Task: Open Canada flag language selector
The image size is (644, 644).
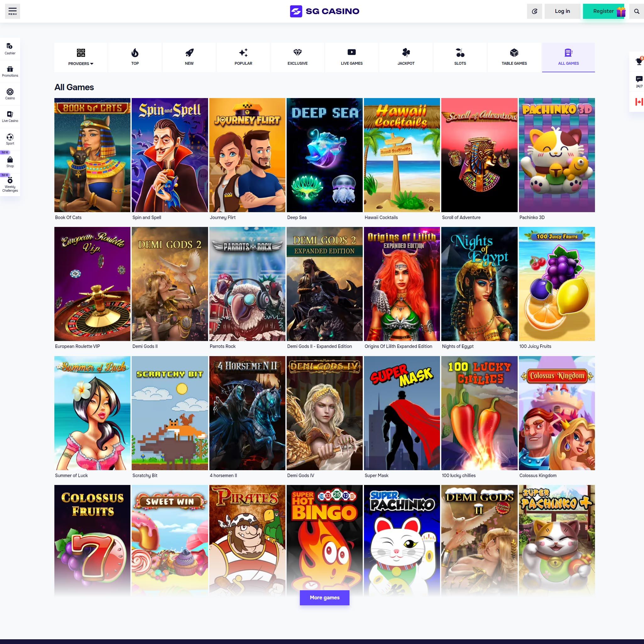Action: (x=638, y=102)
